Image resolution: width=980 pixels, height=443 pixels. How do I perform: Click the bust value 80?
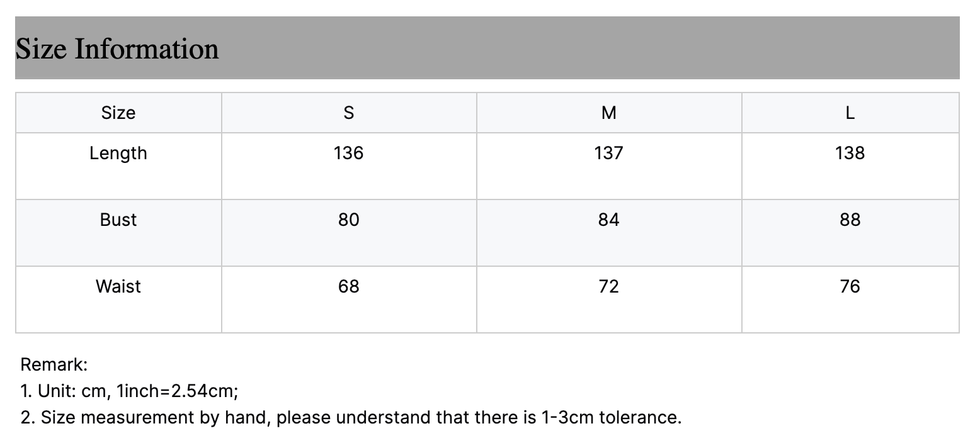349,220
